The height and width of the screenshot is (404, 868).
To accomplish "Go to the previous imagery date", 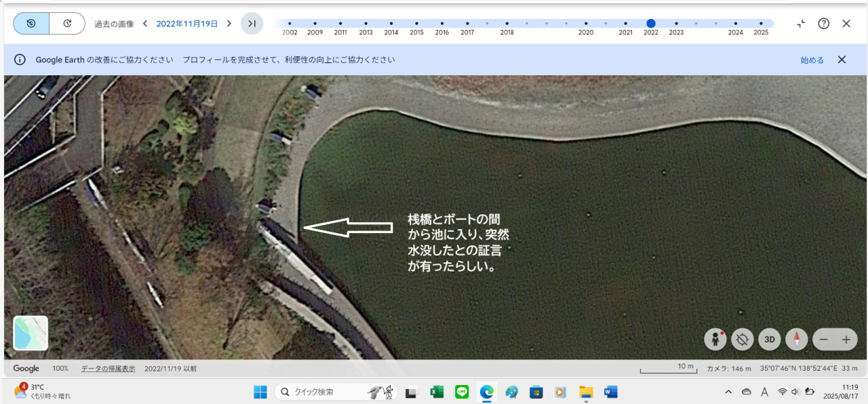I will (x=145, y=24).
